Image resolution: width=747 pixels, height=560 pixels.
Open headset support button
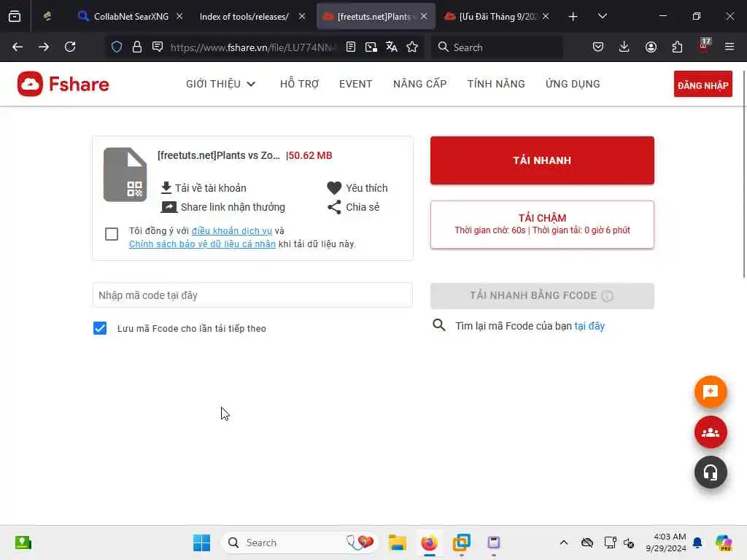tap(711, 472)
